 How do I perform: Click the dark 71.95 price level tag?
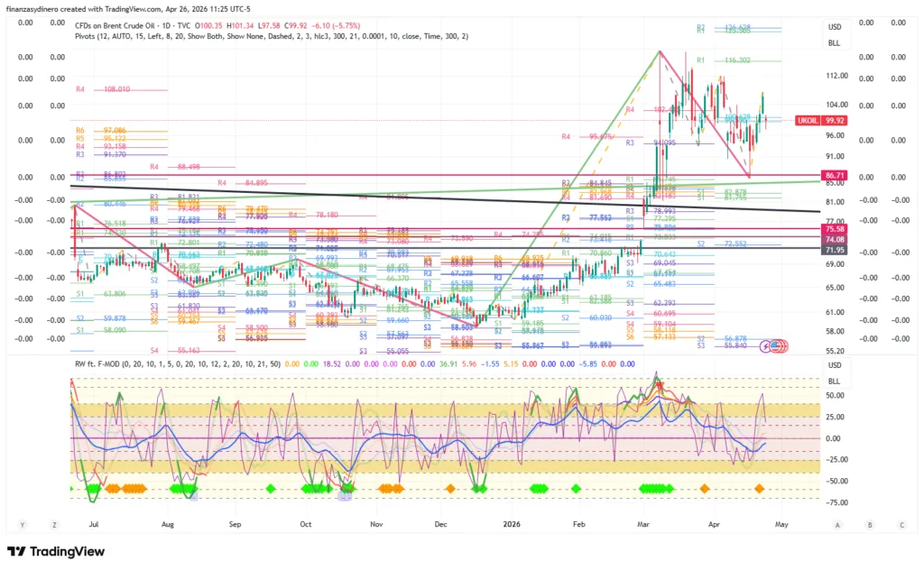point(834,249)
